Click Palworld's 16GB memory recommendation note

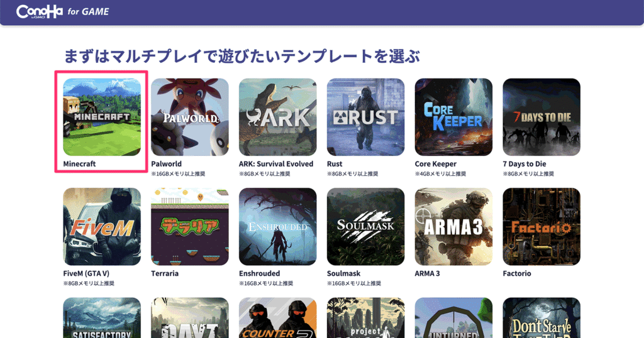(178, 174)
